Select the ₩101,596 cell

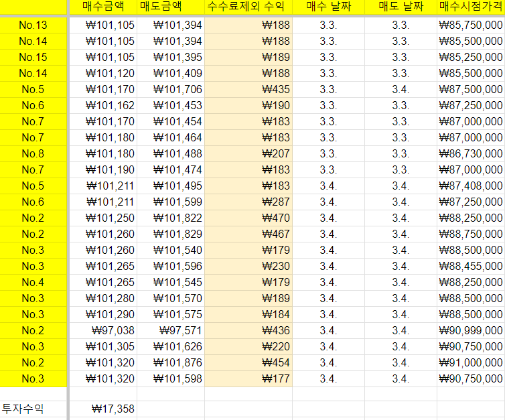[171, 266]
